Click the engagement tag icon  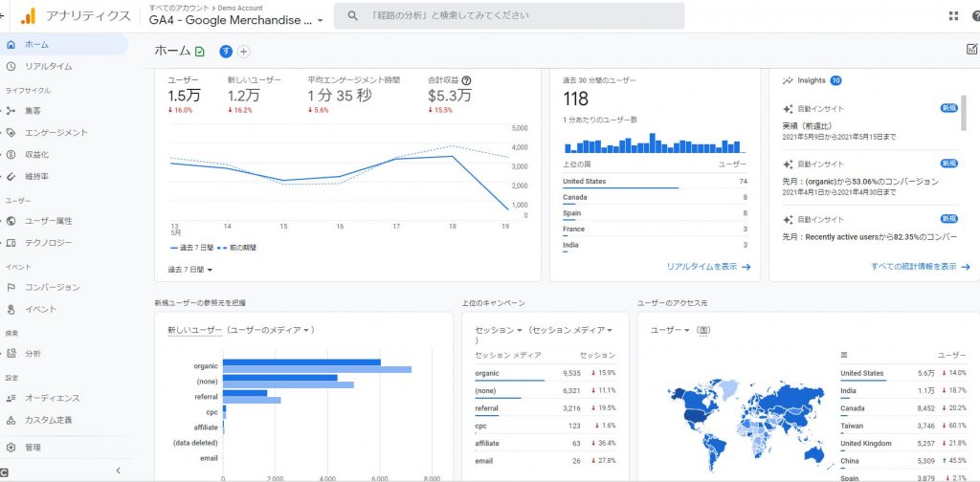coord(11,132)
